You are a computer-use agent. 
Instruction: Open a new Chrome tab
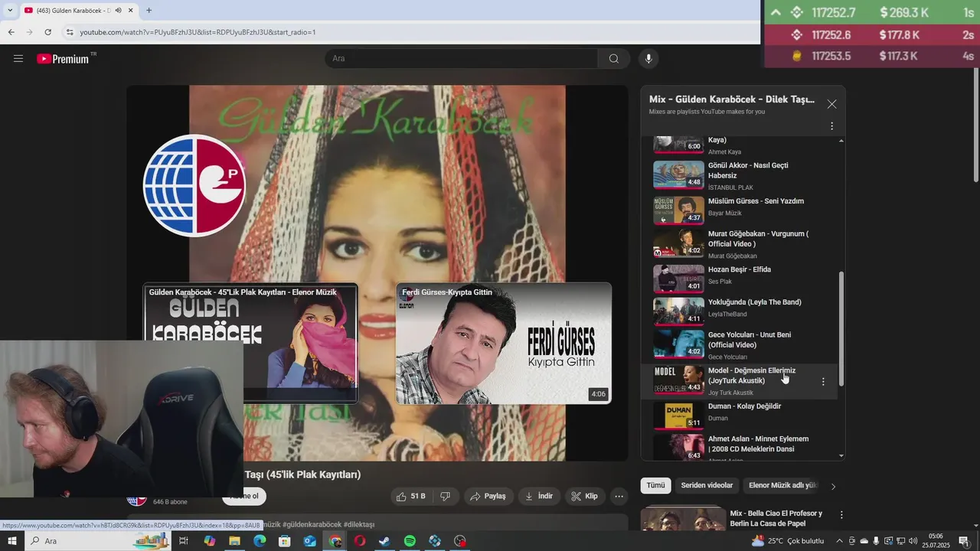(x=149, y=10)
